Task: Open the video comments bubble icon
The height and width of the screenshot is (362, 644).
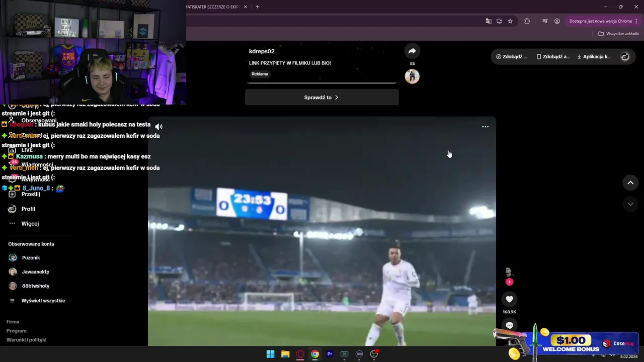Action: click(x=509, y=325)
